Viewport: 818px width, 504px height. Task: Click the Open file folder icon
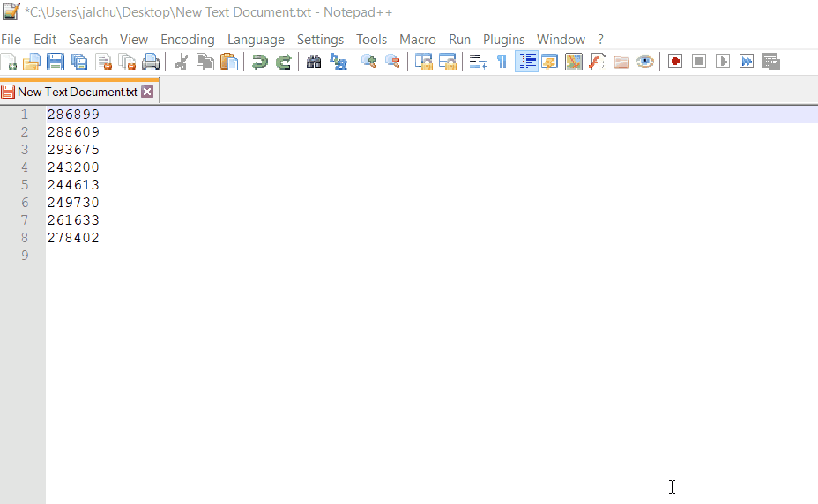(32, 62)
